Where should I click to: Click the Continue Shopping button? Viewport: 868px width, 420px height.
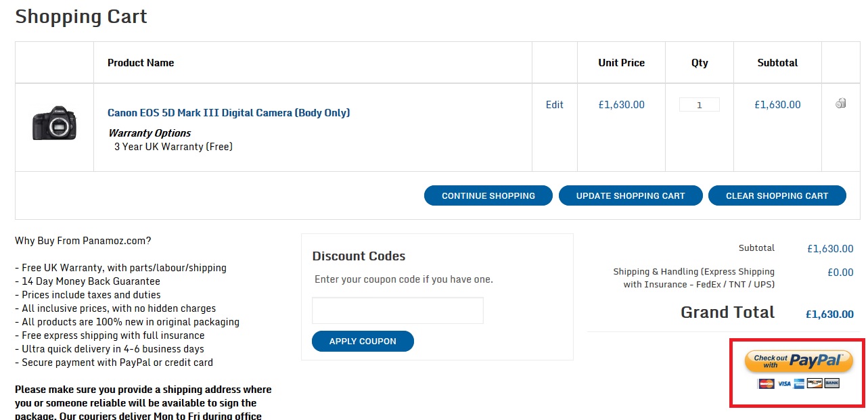(x=488, y=195)
